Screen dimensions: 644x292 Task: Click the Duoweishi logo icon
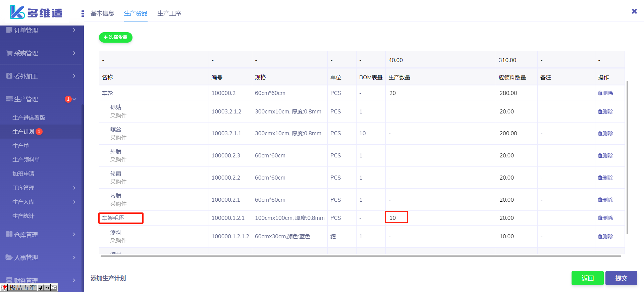tap(17, 12)
